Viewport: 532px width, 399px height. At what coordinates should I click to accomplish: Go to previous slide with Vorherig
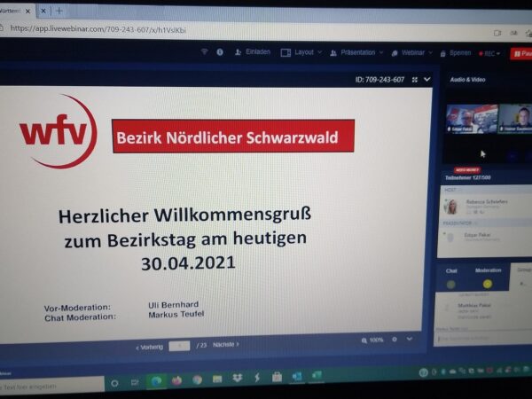[x=148, y=346]
